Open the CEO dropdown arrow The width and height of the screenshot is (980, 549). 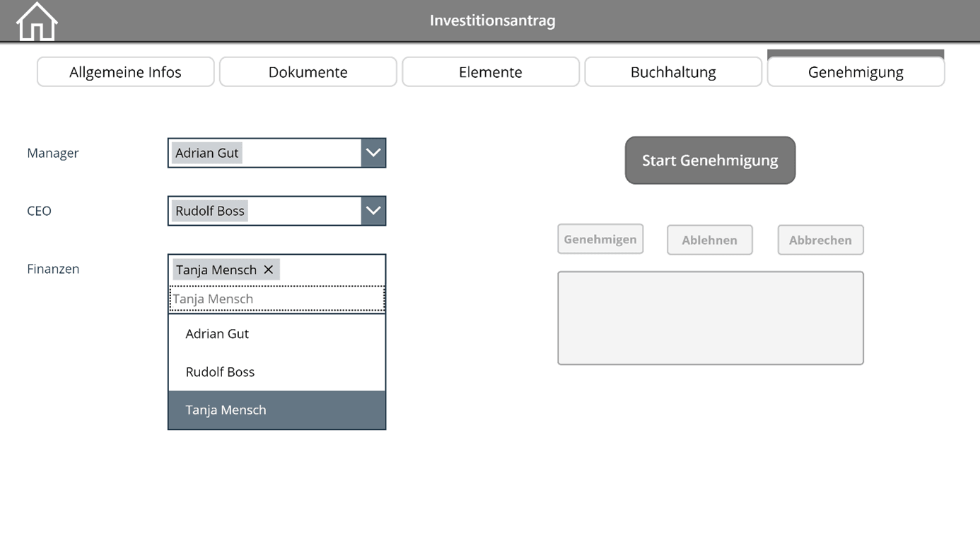coord(373,211)
